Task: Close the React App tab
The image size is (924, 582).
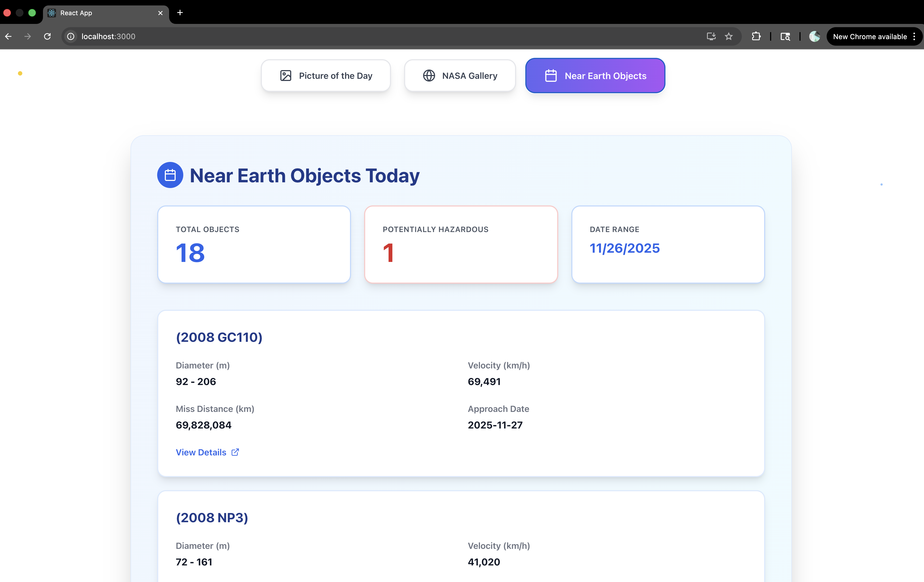Action: pos(160,13)
